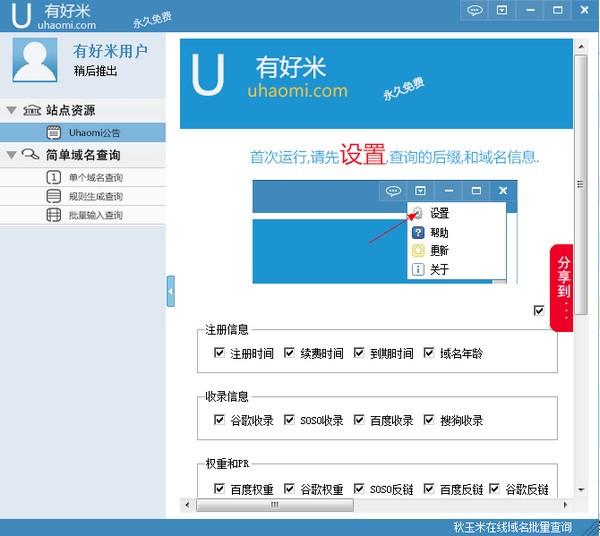Click the red 分享到 share button
The height and width of the screenshot is (536, 600).
pyautogui.click(x=562, y=288)
